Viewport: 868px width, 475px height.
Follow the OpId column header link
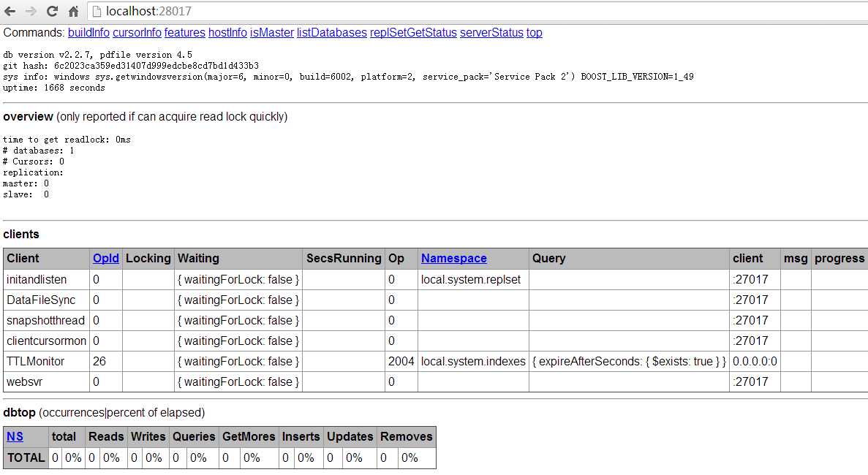coord(106,258)
